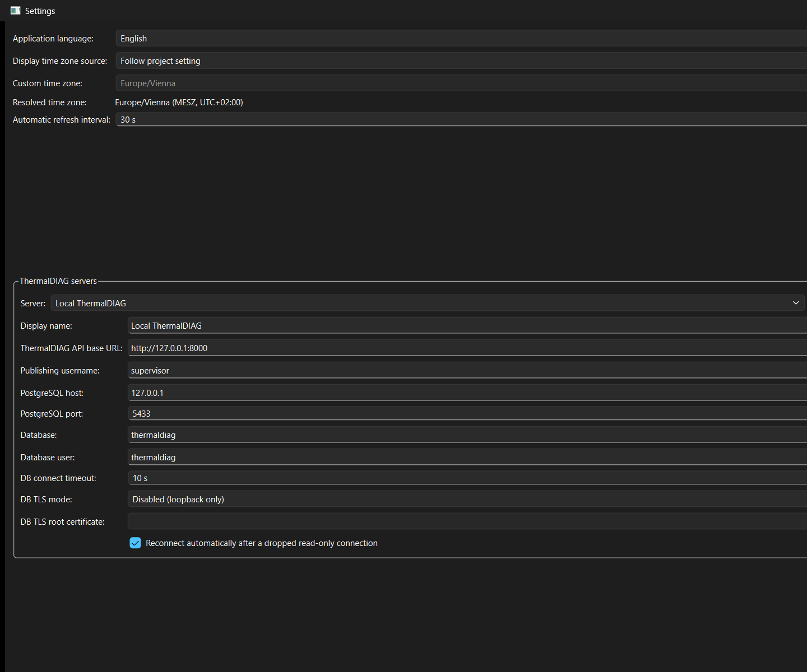Click the Display time zone source label
807x672 pixels.
(x=60, y=61)
